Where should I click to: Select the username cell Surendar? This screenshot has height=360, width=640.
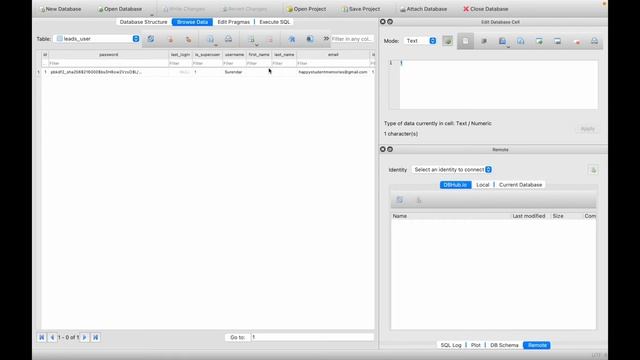click(234, 72)
